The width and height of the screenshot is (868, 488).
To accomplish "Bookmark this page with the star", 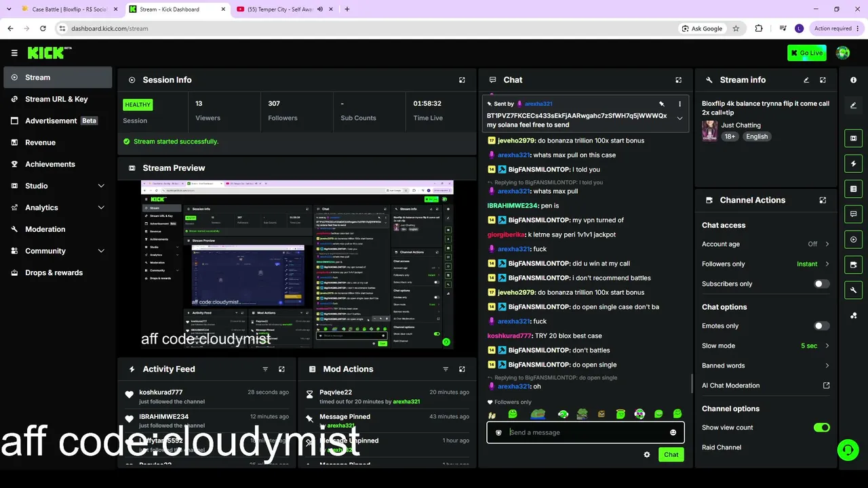I will [x=736, y=28].
